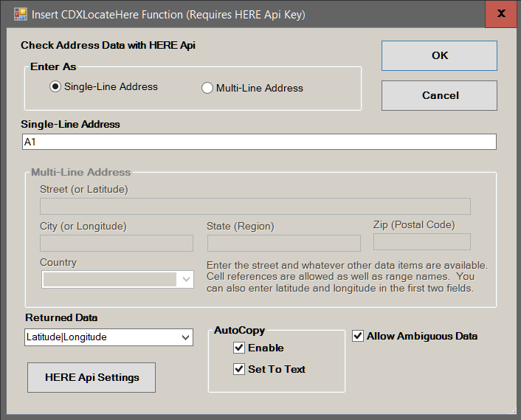Viewport: 521px width, 420px height.
Task: Click the State (Region) input box
Action: click(284, 244)
